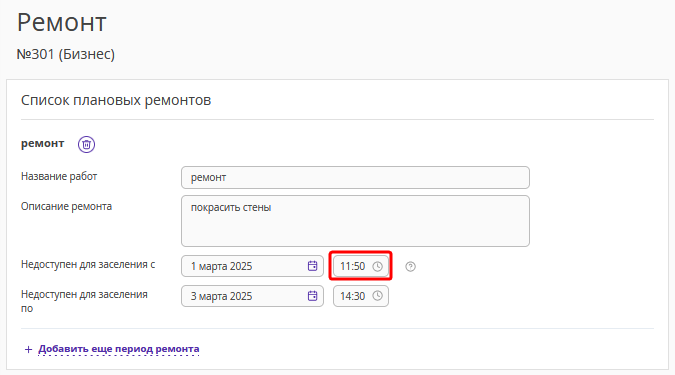
Task: Select the 11:50 start time value
Action: click(x=353, y=267)
